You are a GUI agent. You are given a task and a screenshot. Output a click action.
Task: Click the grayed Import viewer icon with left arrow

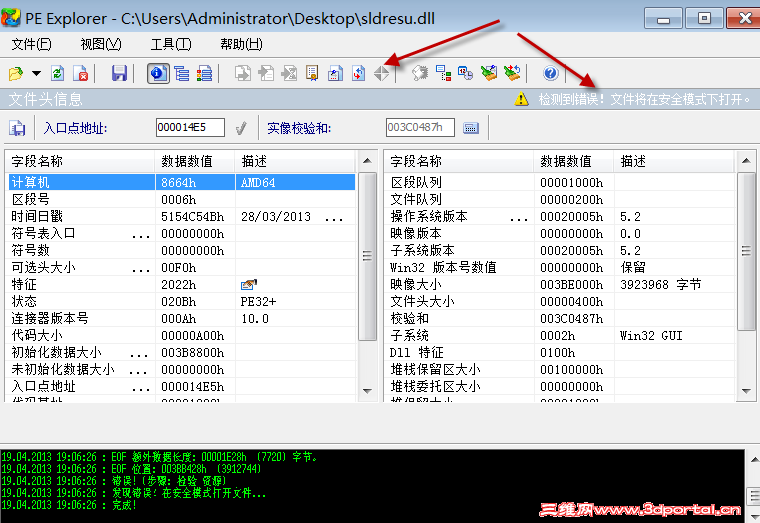point(266,74)
